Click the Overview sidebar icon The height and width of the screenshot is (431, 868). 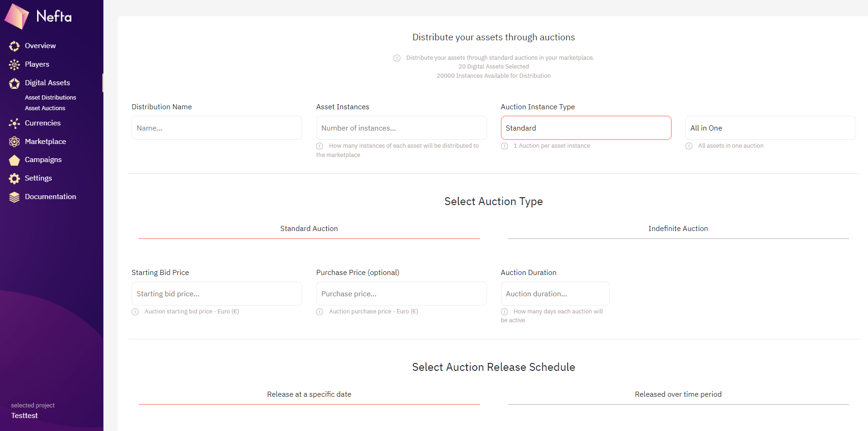tap(14, 46)
